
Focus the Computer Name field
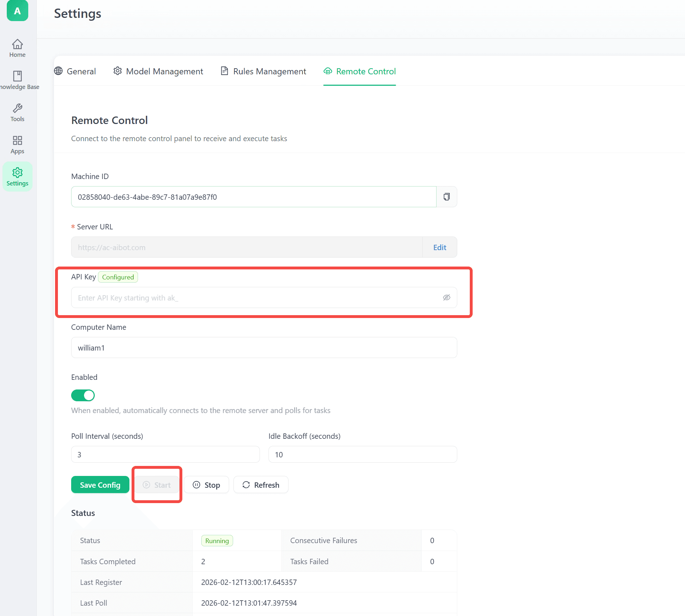[x=264, y=348]
